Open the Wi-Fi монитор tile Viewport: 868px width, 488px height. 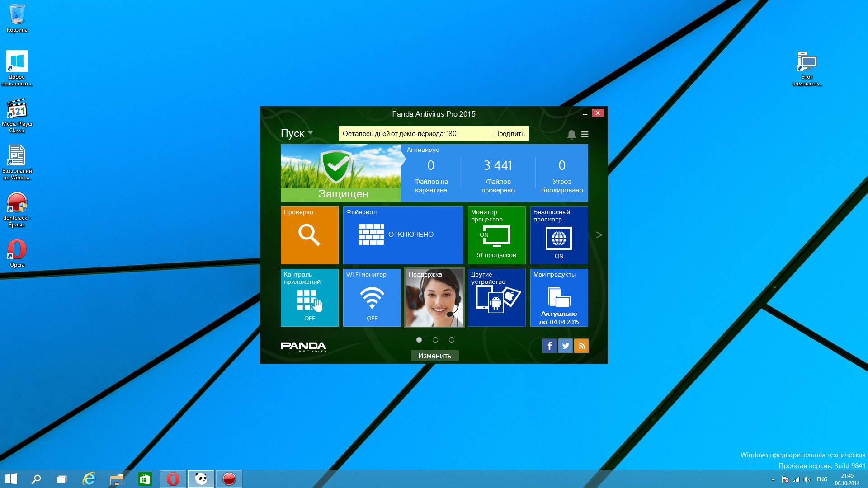point(372,298)
